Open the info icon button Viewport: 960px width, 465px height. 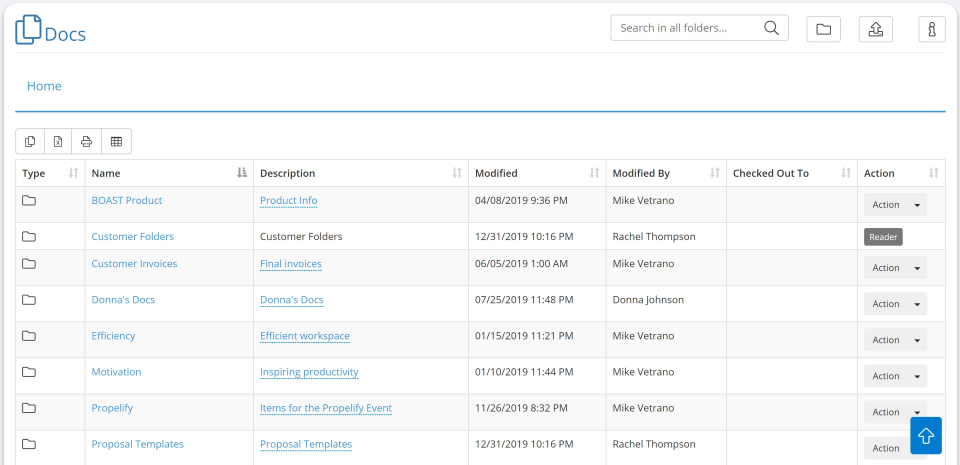tap(931, 29)
